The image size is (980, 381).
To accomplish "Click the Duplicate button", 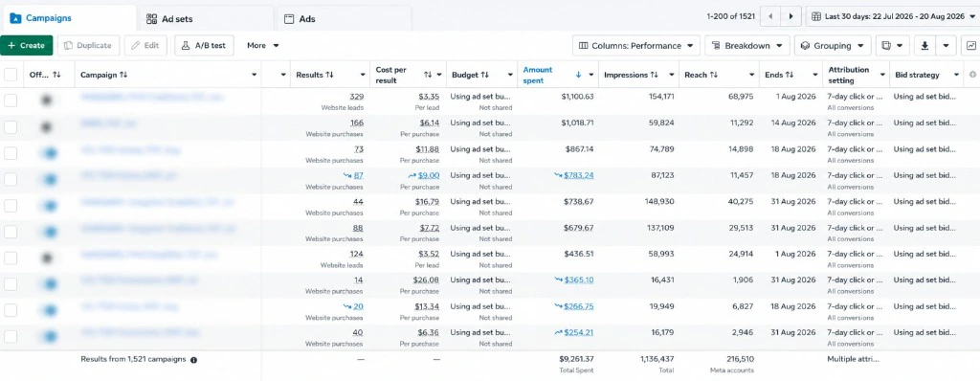I will (x=88, y=46).
